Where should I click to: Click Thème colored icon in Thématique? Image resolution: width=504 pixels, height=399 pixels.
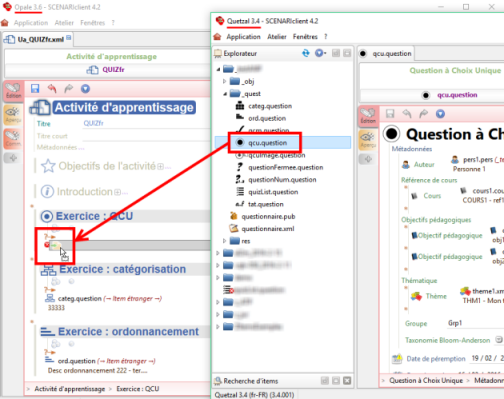pos(416,296)
